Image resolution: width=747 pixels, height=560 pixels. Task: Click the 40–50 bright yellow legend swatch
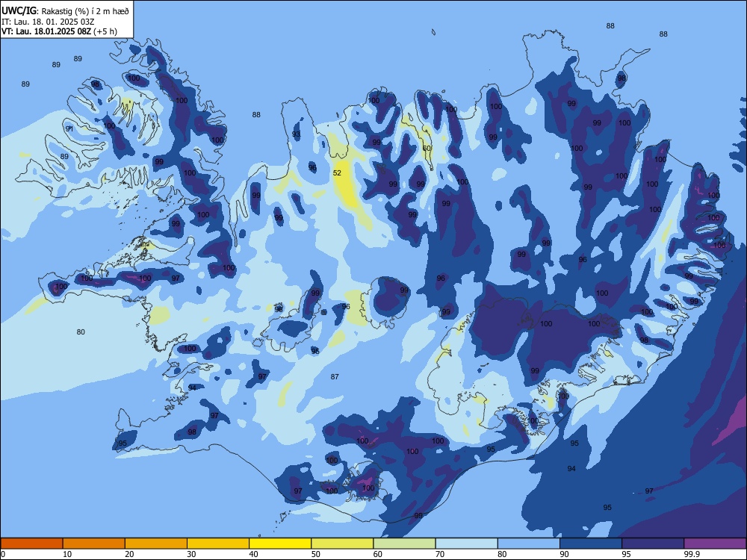click(280, 544)
